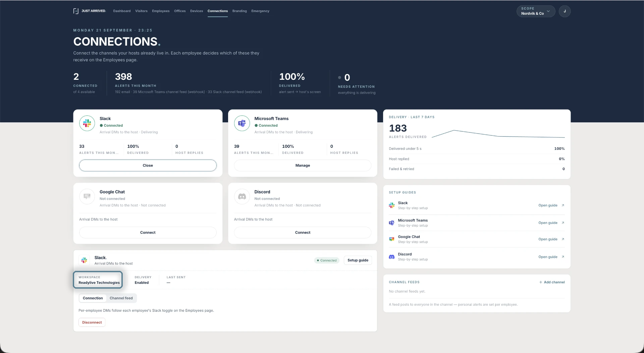Click Microsoft Teams icon in Setup Guides
644x353 pixels.
point(391,223)
